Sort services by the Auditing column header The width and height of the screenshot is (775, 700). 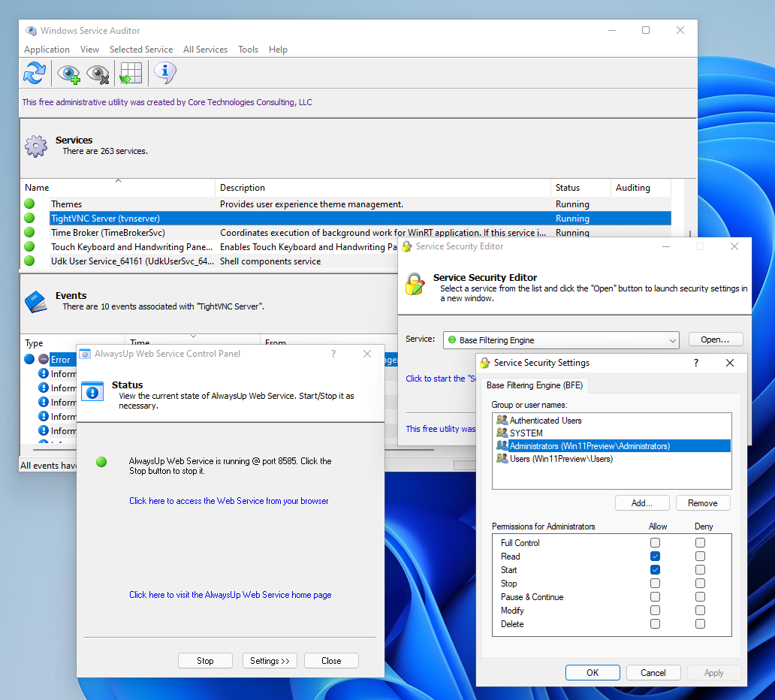coord(641,188)
